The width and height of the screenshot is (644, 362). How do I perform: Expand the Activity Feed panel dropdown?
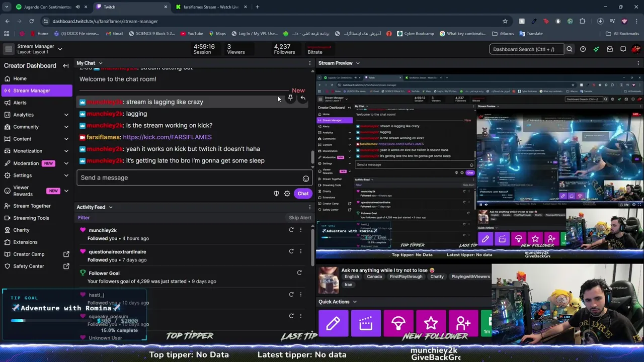pyautogui.click(x=110, y=207)
